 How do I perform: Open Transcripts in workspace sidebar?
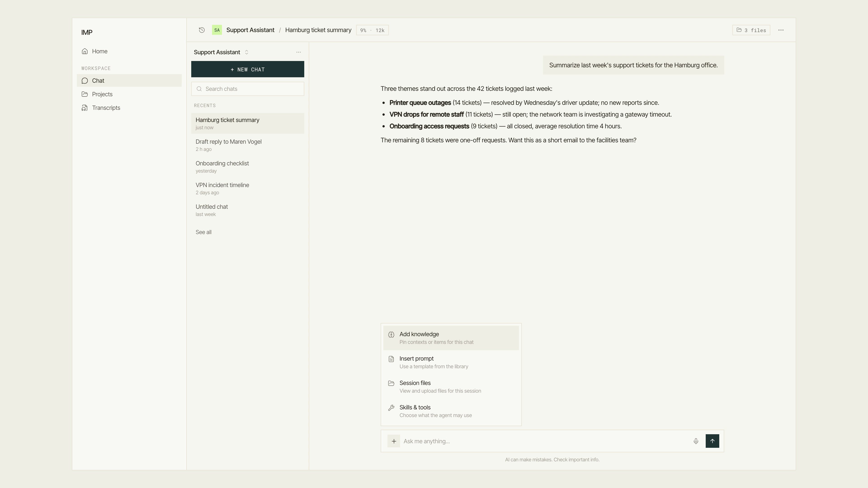point(129,108)
